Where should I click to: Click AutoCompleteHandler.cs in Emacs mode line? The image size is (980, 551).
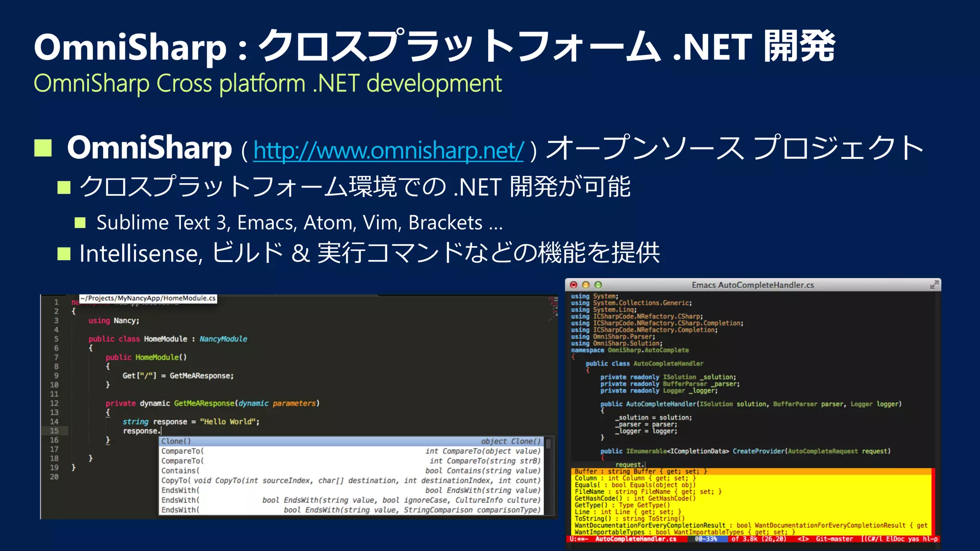(636, 539)
